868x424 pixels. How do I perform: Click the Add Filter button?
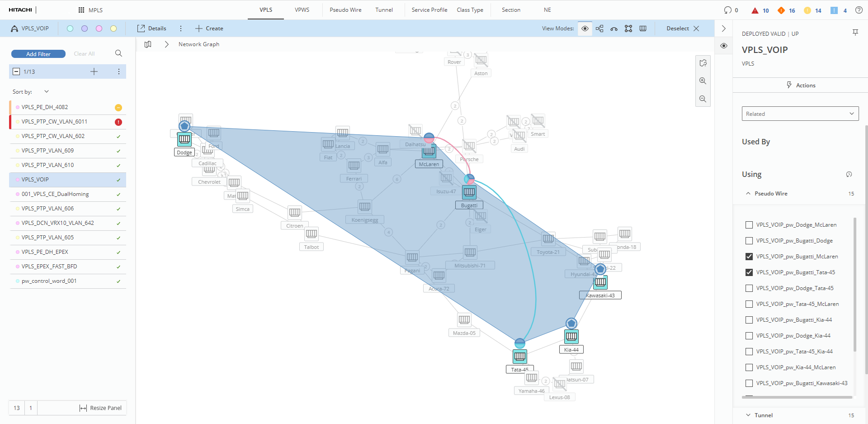(x=38, y=54)
